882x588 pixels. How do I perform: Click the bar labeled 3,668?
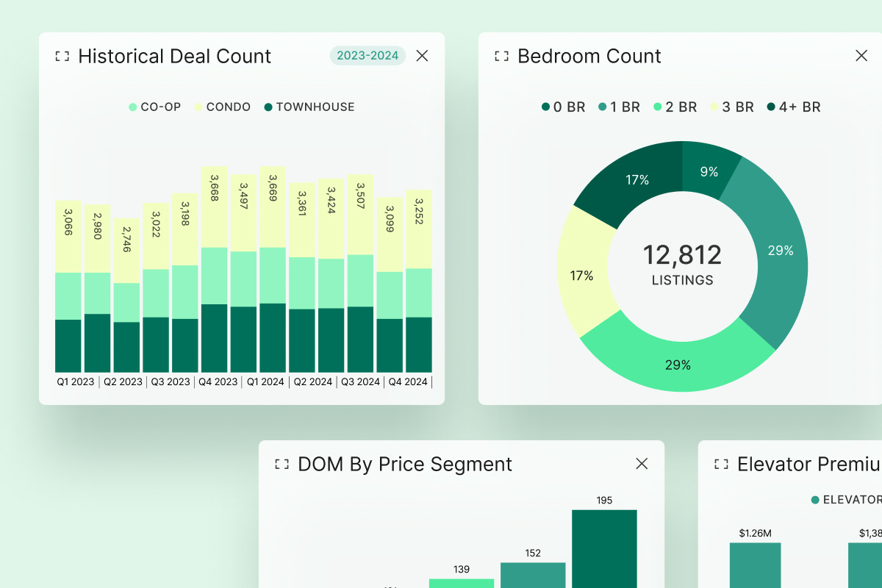coord(214,269)
